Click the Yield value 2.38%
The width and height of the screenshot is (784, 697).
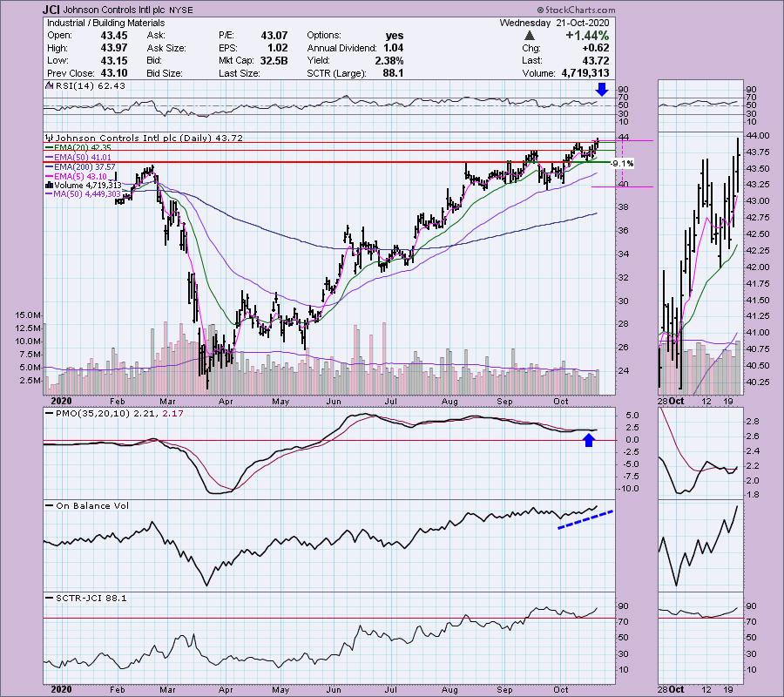[389, 60]
